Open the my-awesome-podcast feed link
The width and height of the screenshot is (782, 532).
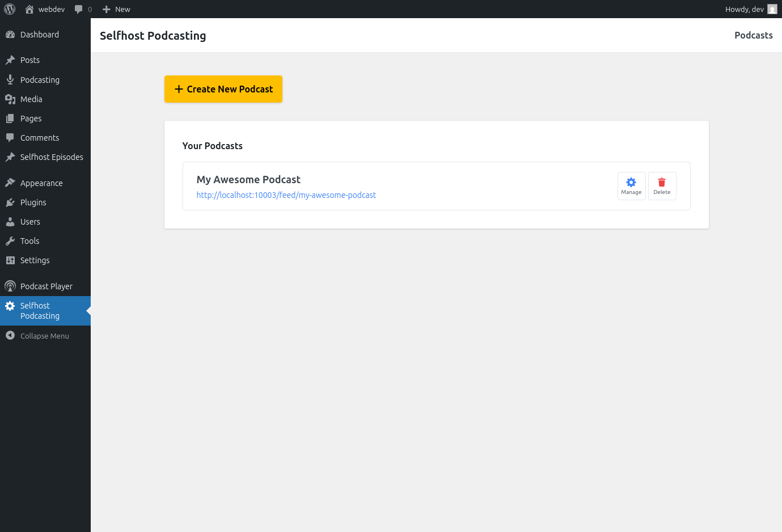[286, 195]
